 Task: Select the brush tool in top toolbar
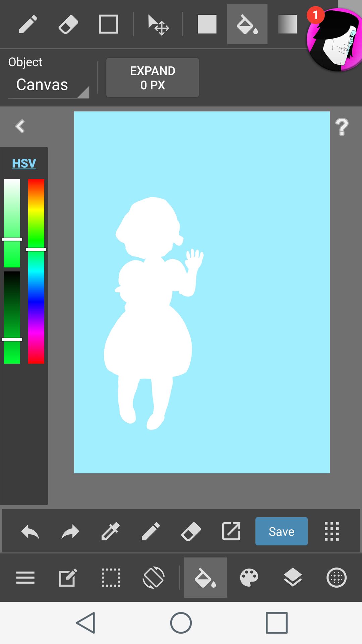(28, 24)
